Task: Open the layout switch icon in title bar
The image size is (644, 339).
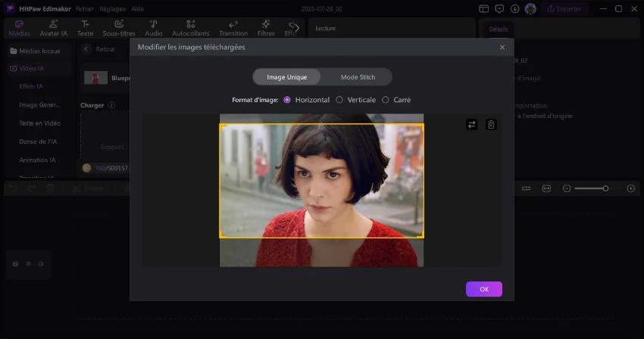Action: [x=484, y=8]
